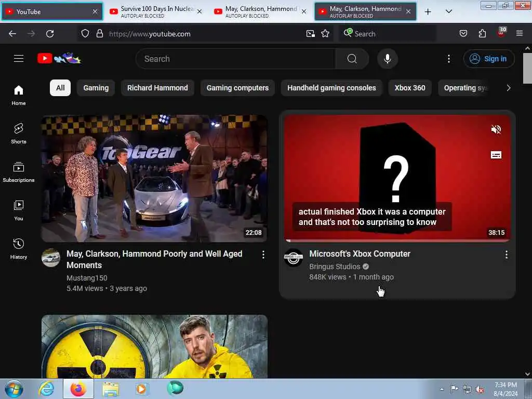Click the tracking protection shield icon
532x399 pixels.
[85, 33]
